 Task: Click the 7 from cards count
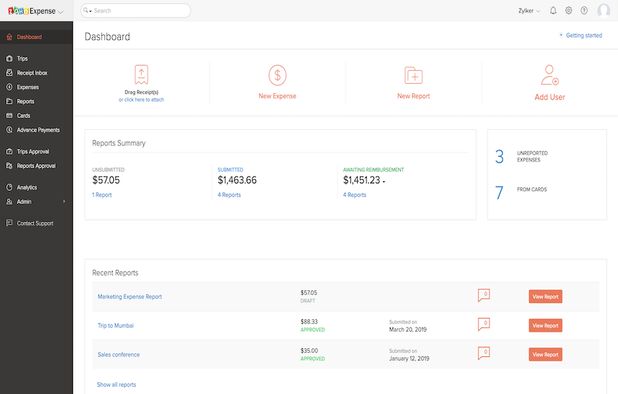(x=499, y=193)
